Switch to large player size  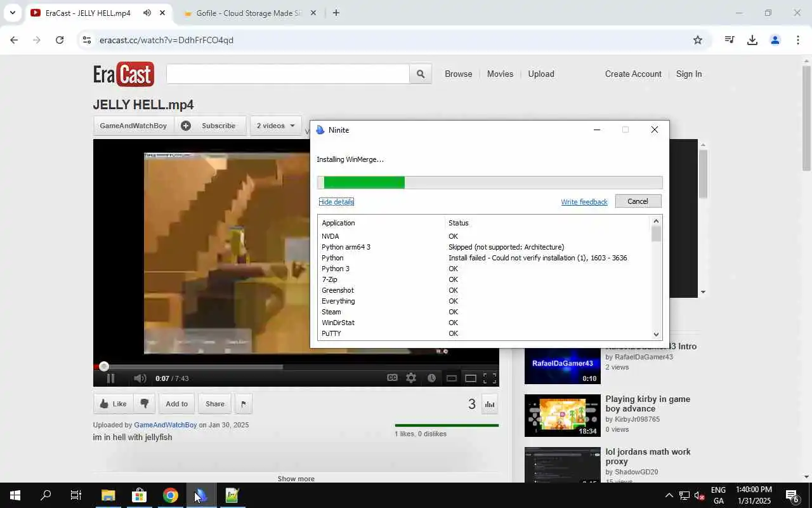(471, 378)
